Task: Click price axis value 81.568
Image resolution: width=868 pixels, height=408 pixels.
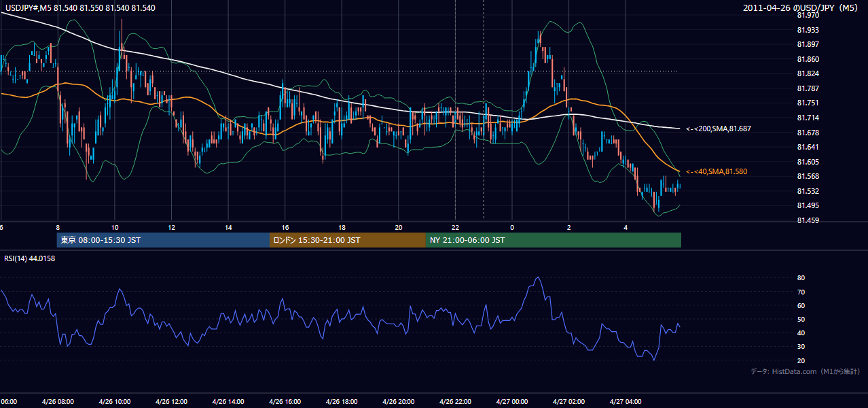Action: tap(808, 176)
